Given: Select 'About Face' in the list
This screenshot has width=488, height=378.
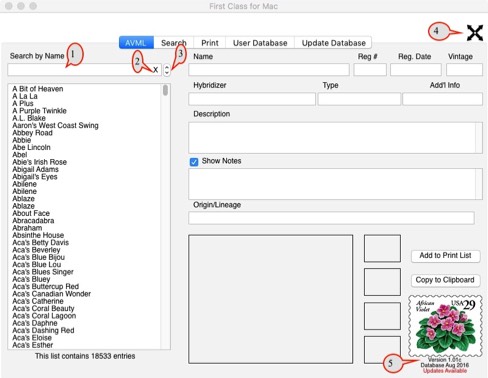Looking at the screenshot, I should pyautogui.click(x=31, y=213).
